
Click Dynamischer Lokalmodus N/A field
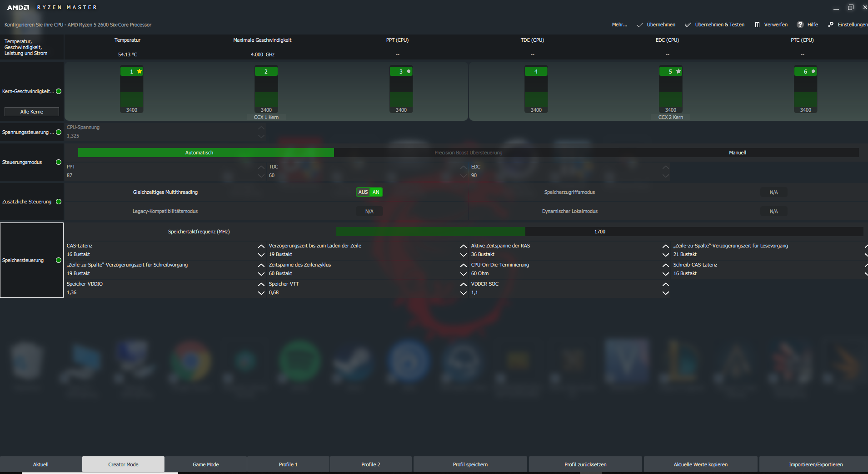coord(774,212)
